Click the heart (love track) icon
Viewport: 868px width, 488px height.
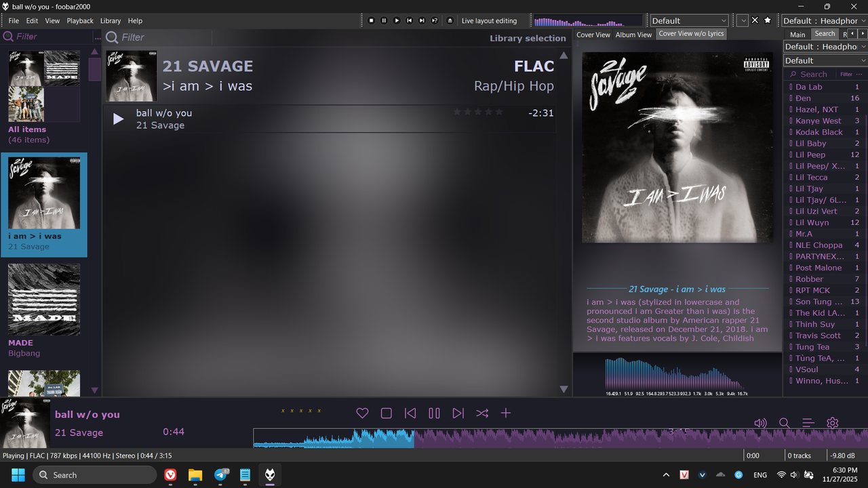point(362,413)
